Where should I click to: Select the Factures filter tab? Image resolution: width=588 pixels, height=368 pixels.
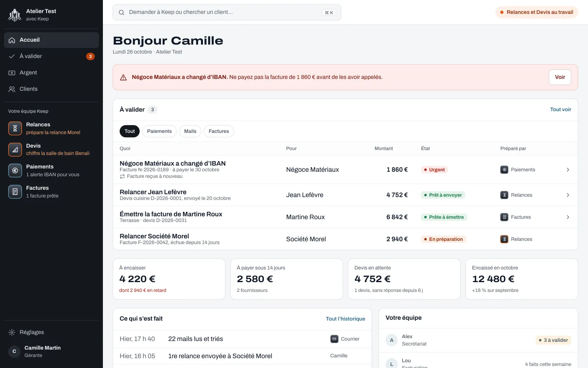point(219,131)
